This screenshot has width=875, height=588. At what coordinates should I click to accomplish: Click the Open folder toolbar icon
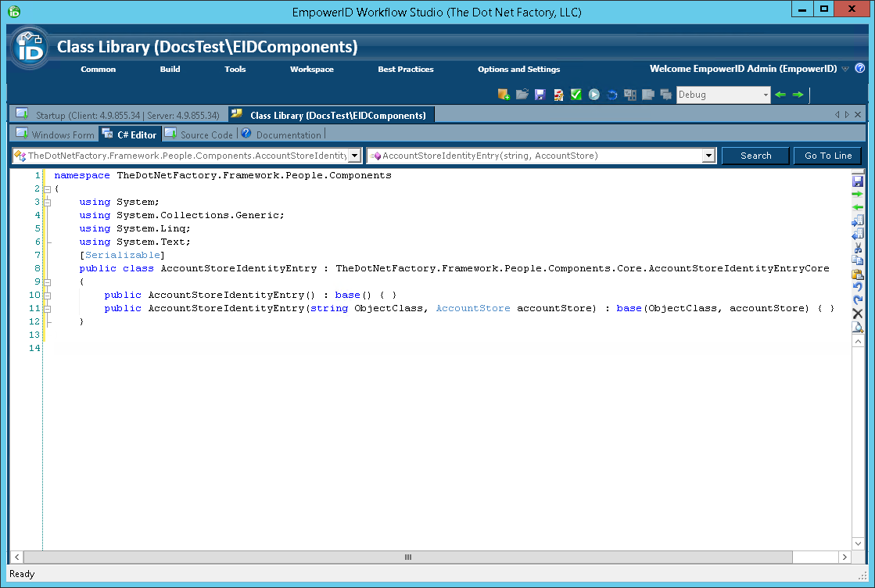coord(522,95)
